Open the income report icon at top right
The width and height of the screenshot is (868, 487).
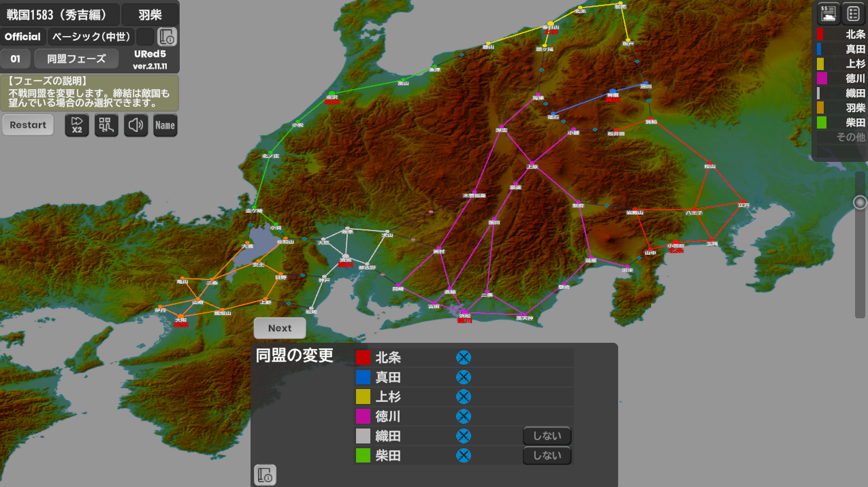tap(829, 13)
